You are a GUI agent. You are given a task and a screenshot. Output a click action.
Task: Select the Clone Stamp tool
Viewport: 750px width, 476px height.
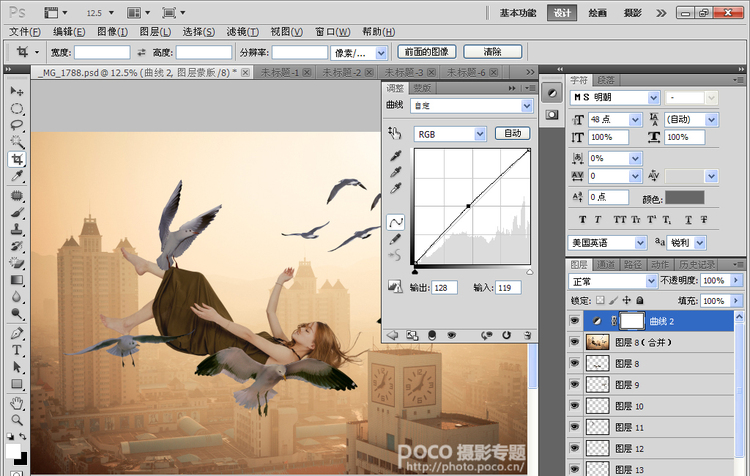[17, 229]
